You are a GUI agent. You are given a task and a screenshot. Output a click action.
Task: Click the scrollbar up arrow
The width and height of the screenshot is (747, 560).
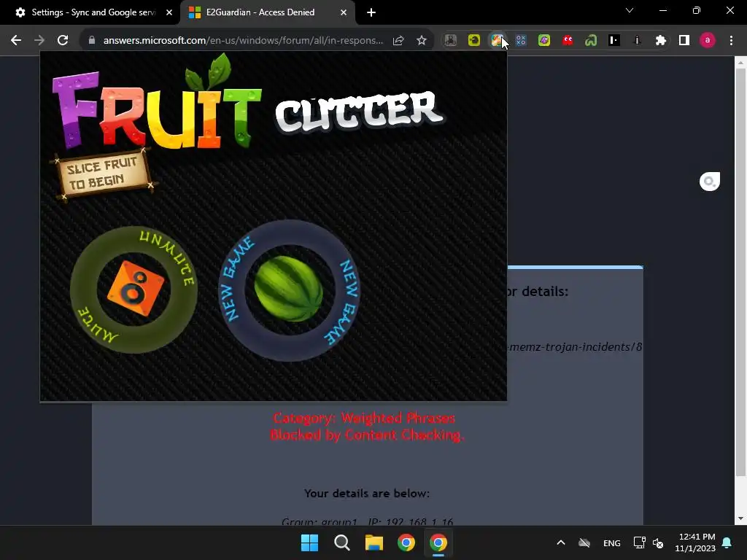point(740,62)
